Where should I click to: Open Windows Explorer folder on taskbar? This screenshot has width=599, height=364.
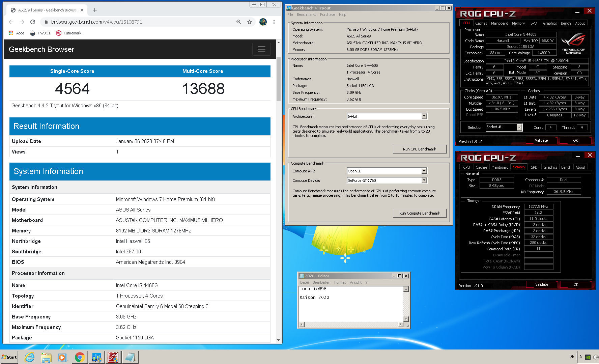click(x=46, y=357)
